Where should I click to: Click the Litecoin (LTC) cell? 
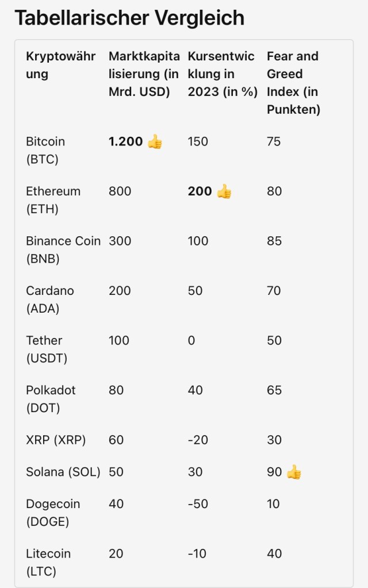coord(48,563)
